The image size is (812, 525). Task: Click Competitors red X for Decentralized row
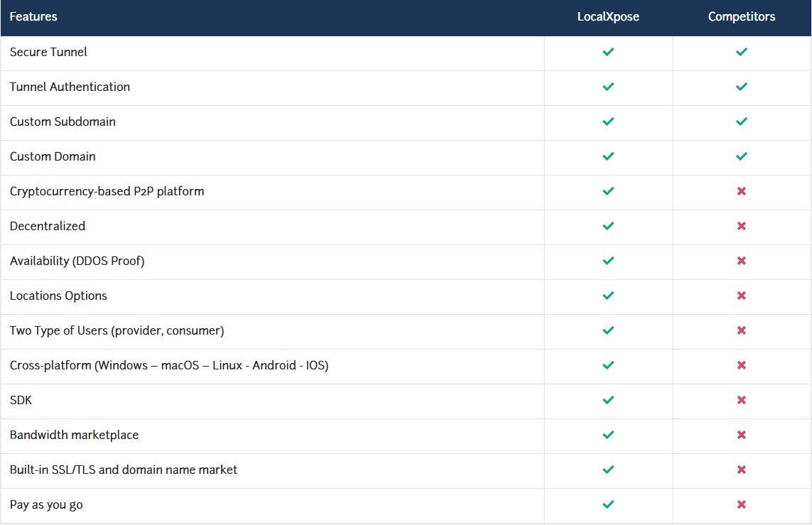point(742,226)
